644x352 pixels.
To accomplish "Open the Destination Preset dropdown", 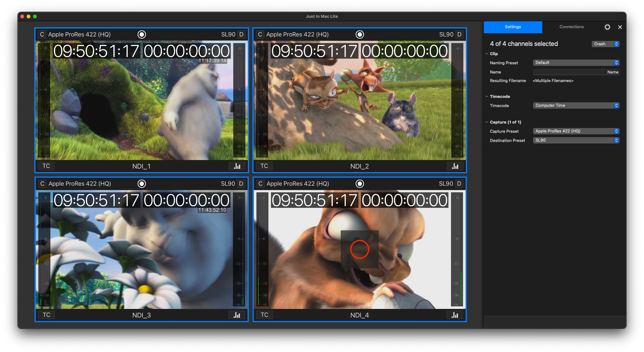I will [576, 140].
